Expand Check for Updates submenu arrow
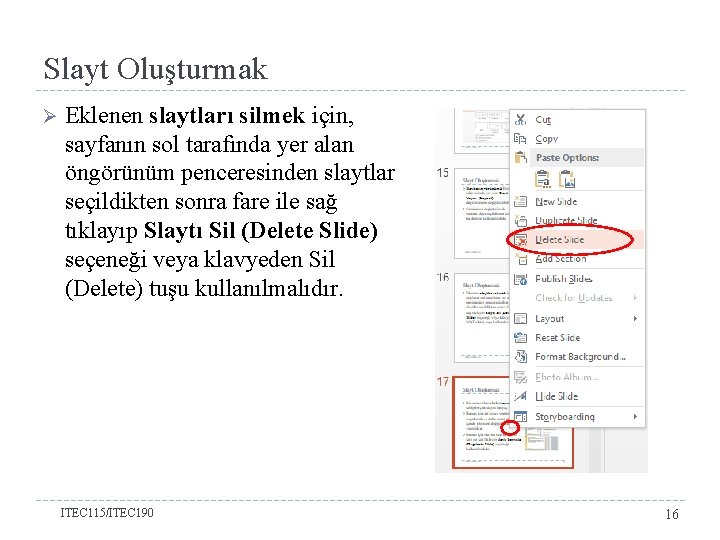Viewport: 720px width, 540px height. [x=636, y=298]
